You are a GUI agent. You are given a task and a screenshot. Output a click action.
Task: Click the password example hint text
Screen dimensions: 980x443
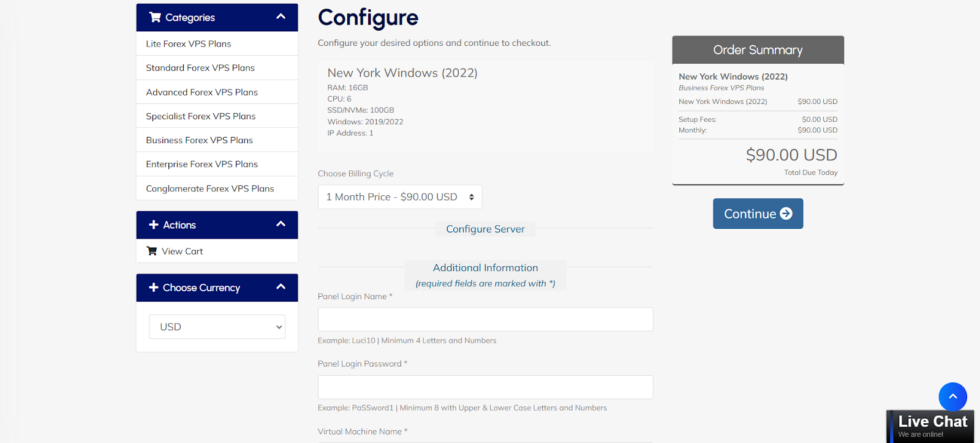(x=462, y=408)
